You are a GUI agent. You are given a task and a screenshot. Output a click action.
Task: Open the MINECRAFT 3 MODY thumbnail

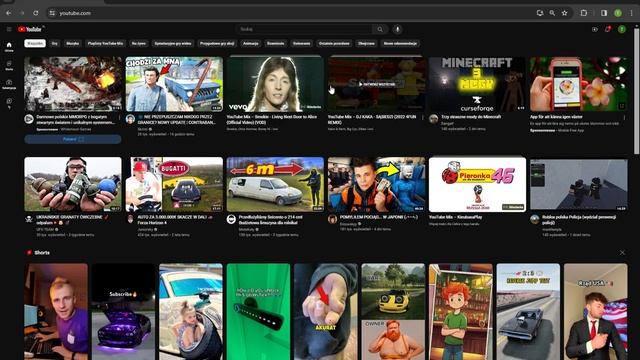[x=477, y=84]
